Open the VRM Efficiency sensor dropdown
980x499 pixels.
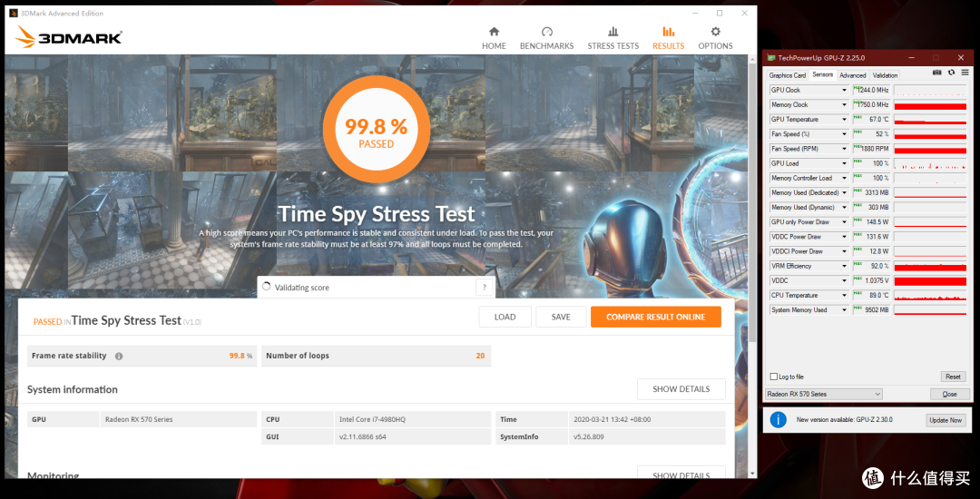click(845, 266)
